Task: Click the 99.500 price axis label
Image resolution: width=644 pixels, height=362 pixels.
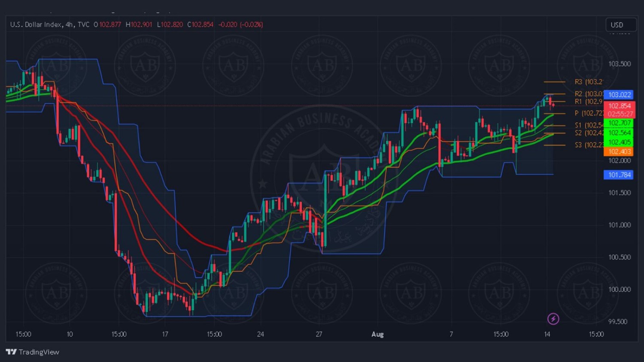Action: click(x=618, y=322)
